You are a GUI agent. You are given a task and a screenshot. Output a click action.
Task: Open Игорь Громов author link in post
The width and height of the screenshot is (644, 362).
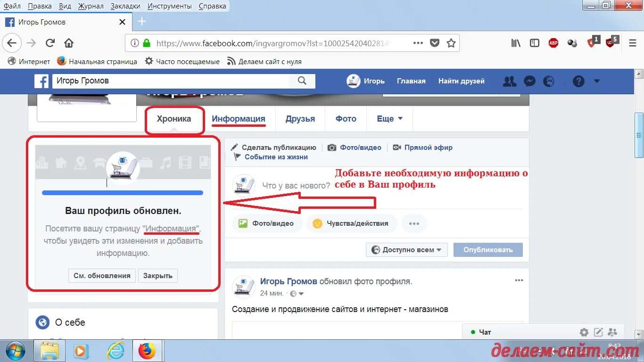point(289,281)
